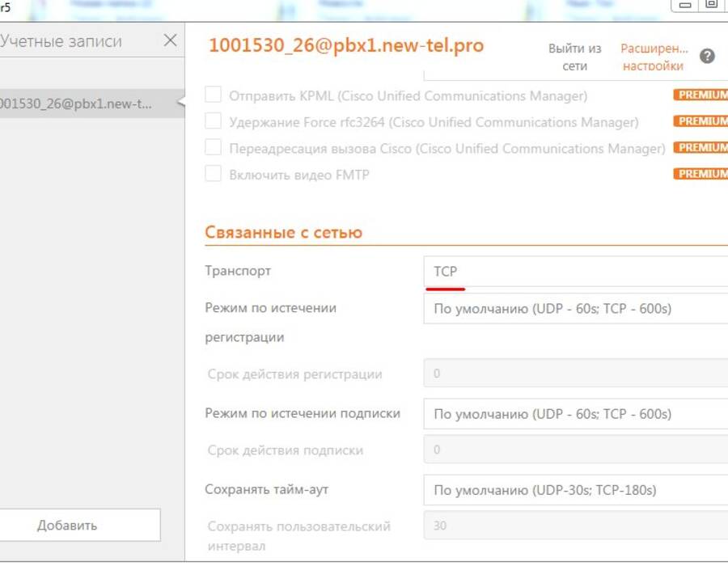This screenshot has width=728, height=566.
Task: Click the Учетные записи panel title
Action: point(61,41)
